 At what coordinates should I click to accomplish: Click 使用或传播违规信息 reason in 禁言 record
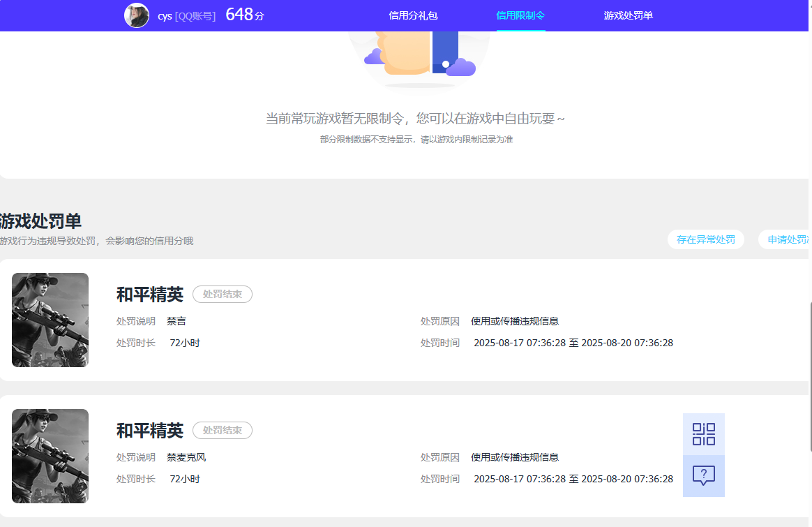tap(515, 321)
